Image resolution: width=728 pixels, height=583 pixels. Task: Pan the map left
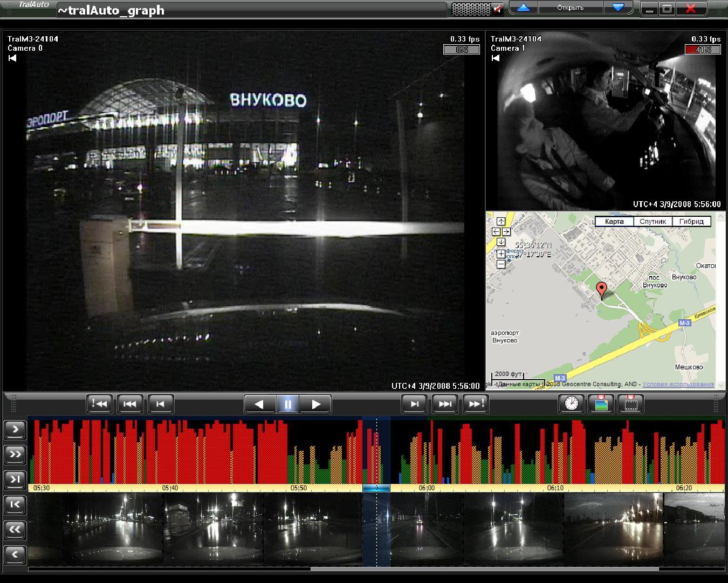coord(496,231)
